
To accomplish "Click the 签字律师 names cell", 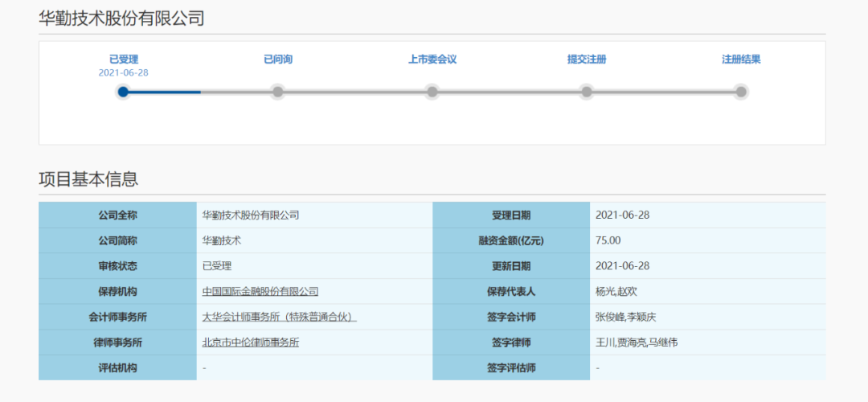I will [636, 343].
